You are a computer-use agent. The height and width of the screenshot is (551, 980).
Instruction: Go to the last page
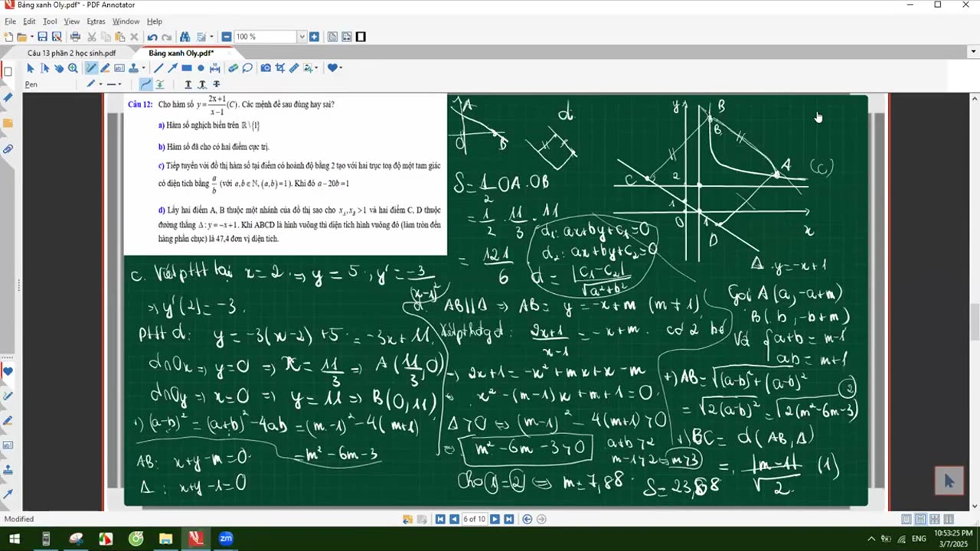tap(508, 519)
